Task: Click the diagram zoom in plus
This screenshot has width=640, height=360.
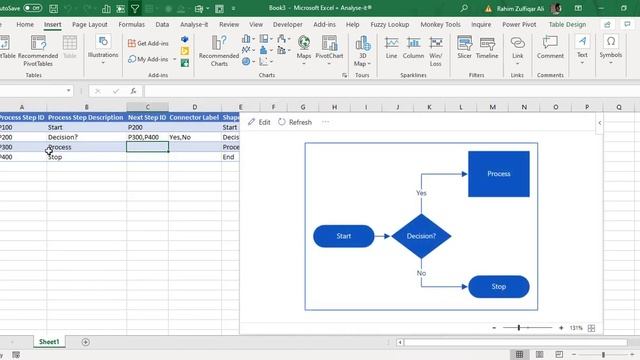Action: [x=561, y=328]
